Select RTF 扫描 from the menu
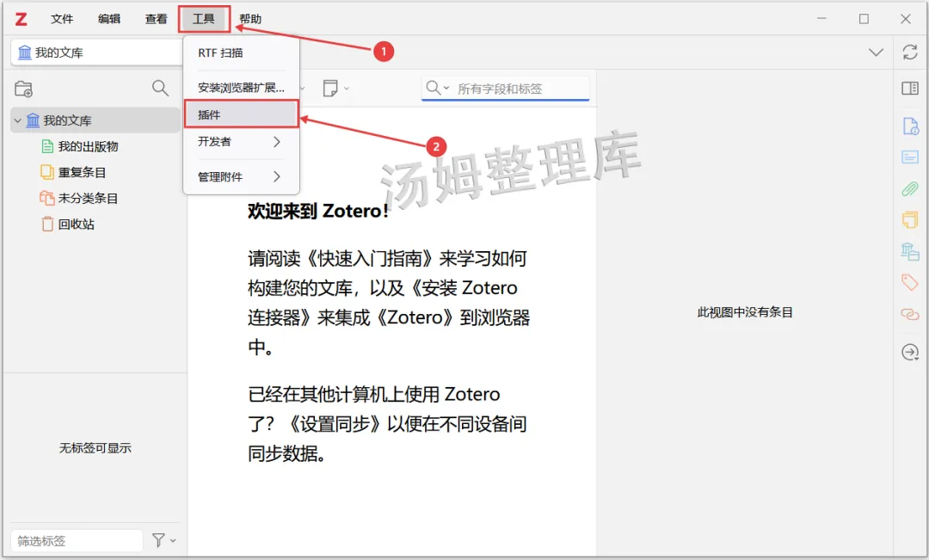The image size is (929, 560). [241, 52]
